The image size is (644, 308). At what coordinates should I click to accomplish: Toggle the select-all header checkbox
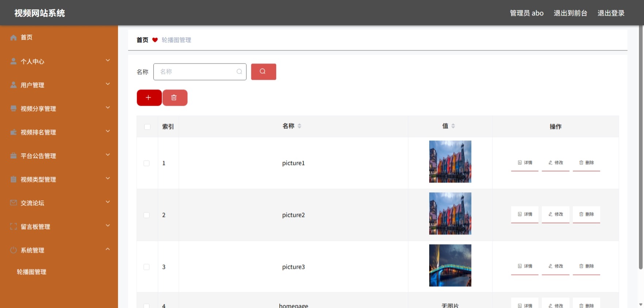147,127
